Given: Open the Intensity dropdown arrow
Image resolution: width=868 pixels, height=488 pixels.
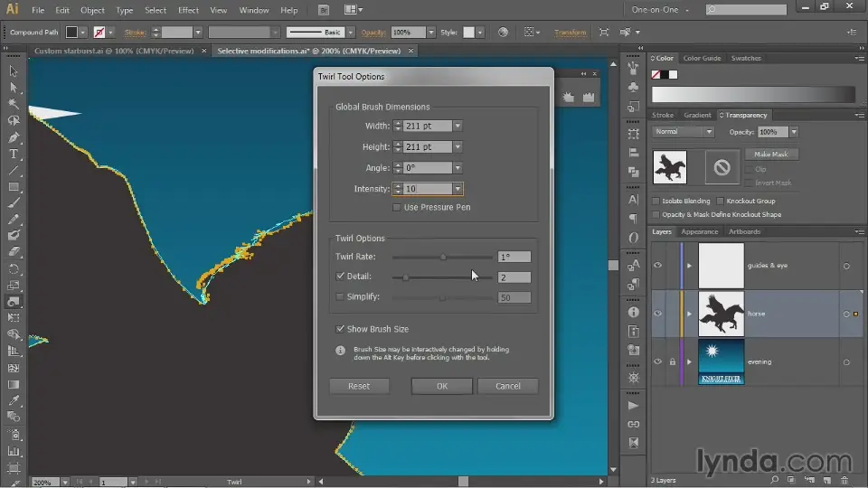Looking at the screenshot, I should 458,189.
